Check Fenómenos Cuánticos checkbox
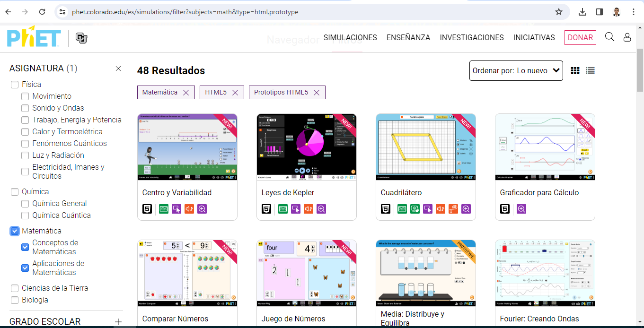 25,144
